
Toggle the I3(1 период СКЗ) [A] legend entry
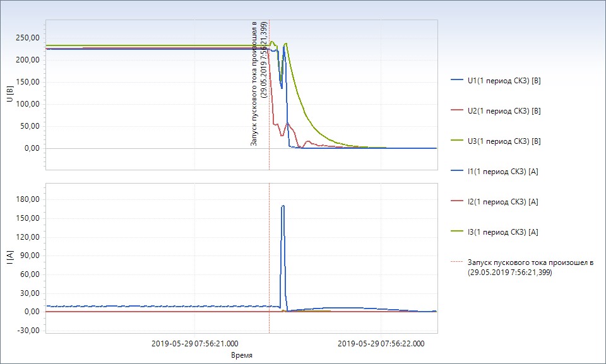coord(502,232)
